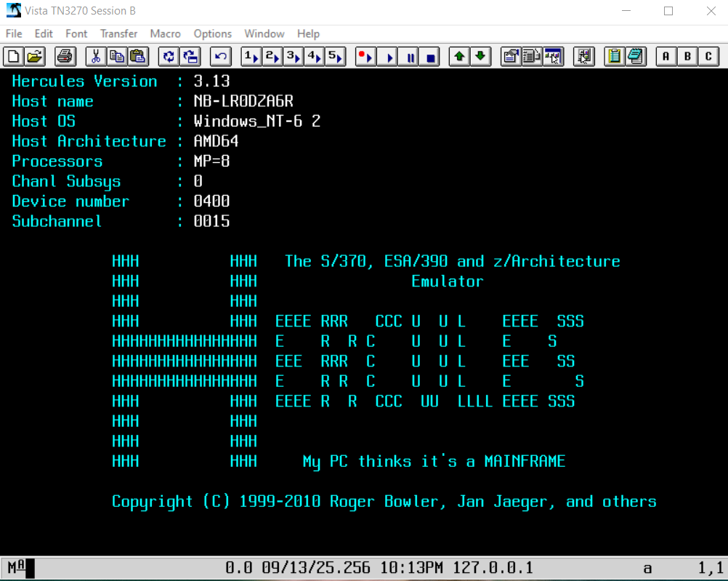Click the cursor position indicator 1,1
Screen dimensions: 728x581
click(711, 567)
